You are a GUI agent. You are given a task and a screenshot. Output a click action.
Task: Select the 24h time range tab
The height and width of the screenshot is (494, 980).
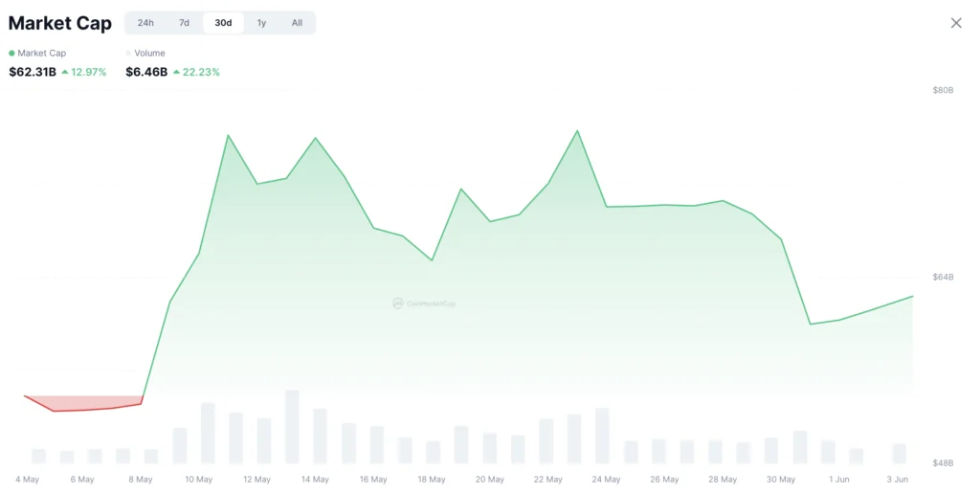145,23
